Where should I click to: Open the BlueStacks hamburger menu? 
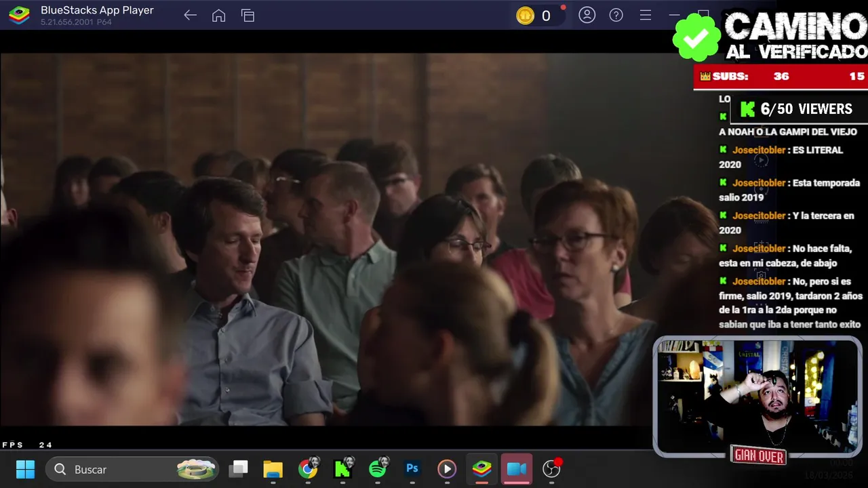(x=645, y=15)
